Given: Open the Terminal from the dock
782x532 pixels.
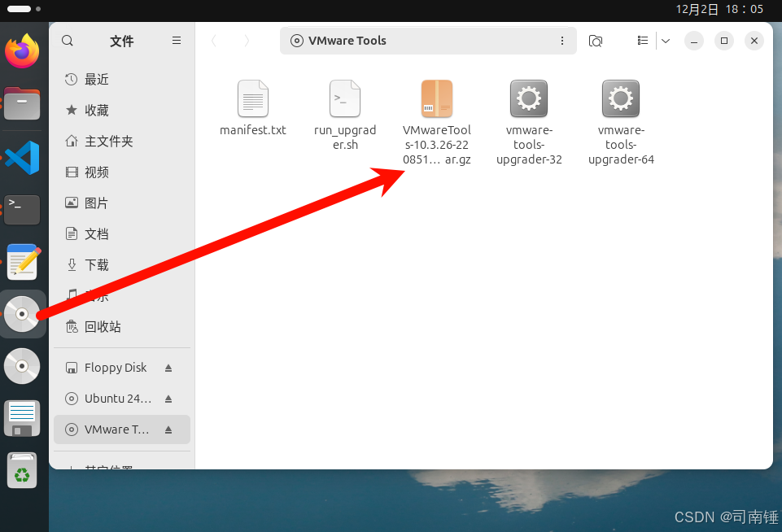Looking at the screenshot, I should pos(21,210).
